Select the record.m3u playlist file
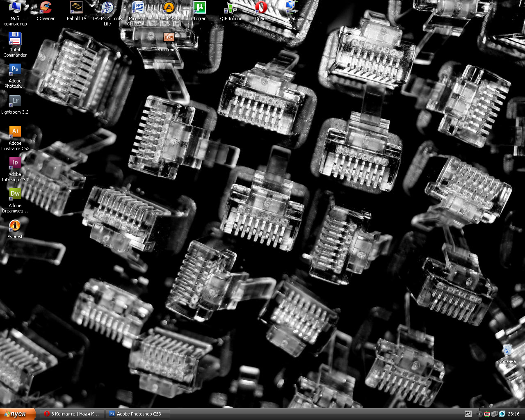 (169, 38)
